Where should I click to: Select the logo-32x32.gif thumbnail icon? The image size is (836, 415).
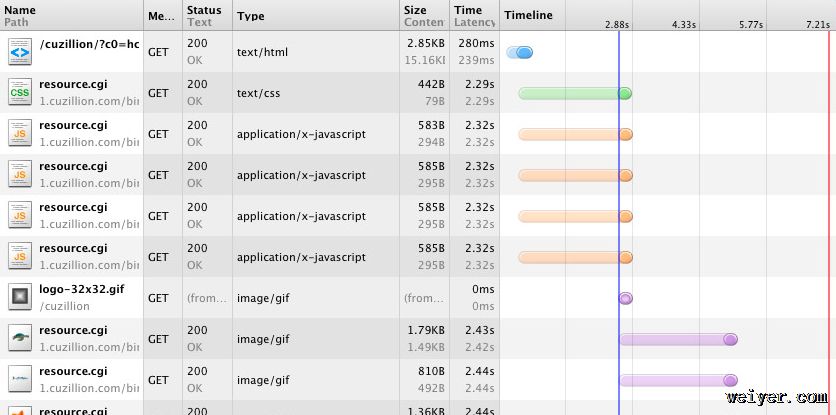pyautogui.click(x=20, y=298)
